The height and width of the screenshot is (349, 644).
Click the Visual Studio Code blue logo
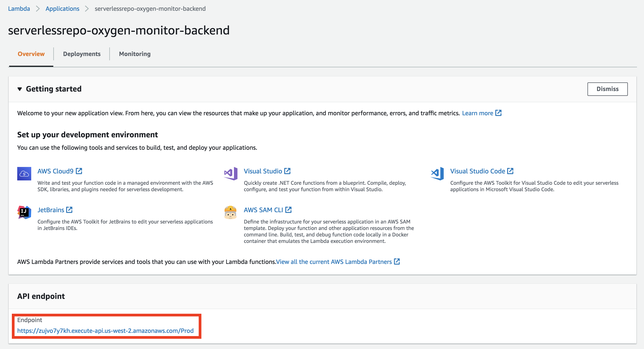click(437, 173)
